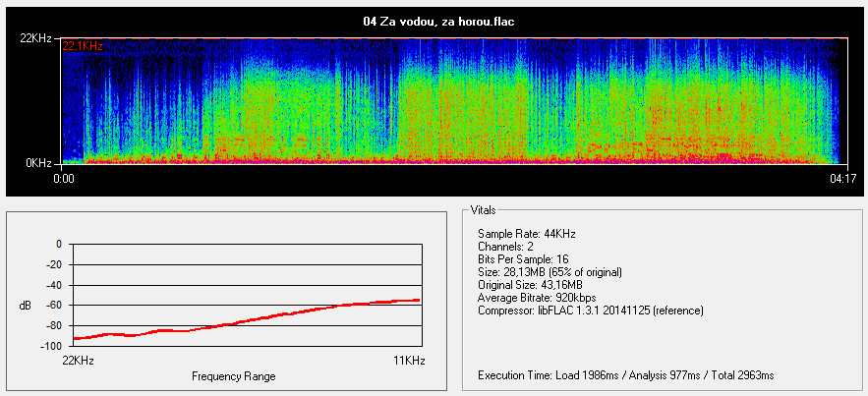Click the red 22.1KHz cutoff label
This screenshot has width=868, height=396.
tap(83, 46)
